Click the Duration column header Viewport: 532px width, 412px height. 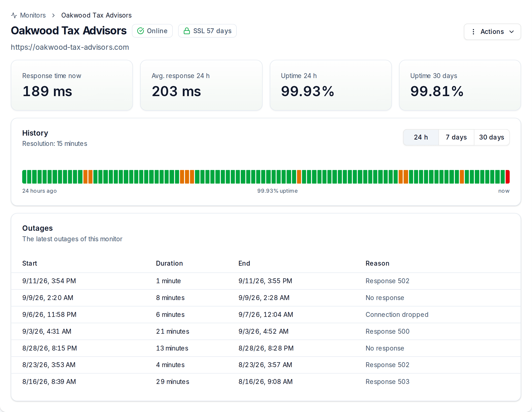[169, 263]
